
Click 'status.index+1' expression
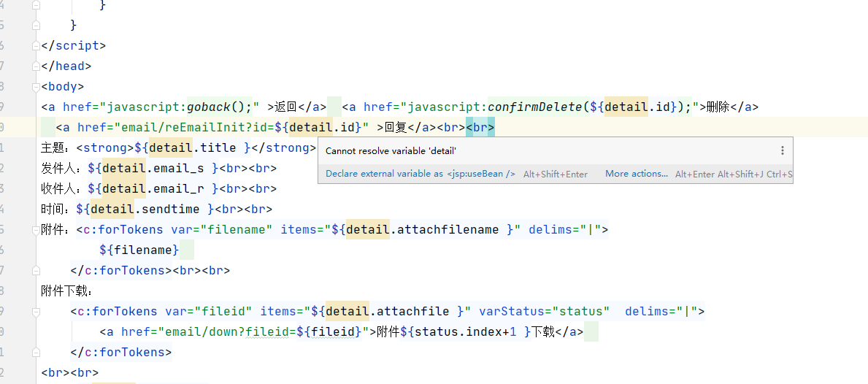click(466, 332)
